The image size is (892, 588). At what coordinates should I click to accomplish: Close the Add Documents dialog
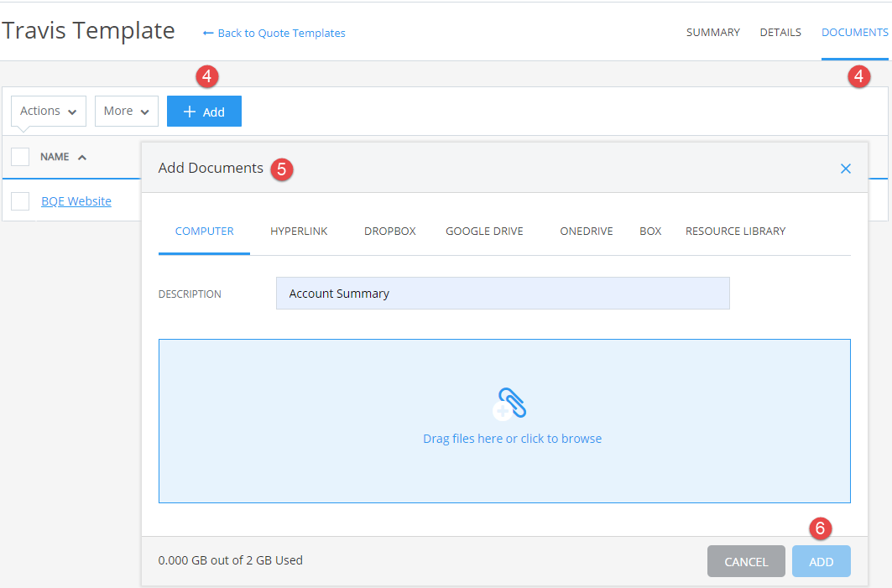coord(845,169)
